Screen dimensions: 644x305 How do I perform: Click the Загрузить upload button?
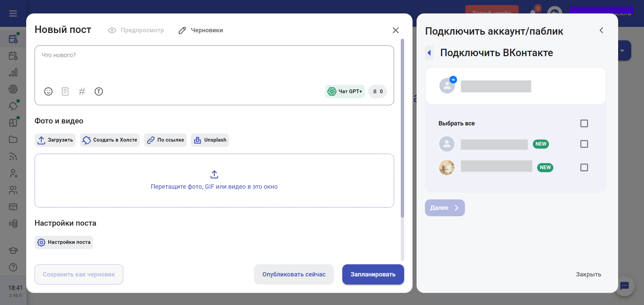[55, 140]
